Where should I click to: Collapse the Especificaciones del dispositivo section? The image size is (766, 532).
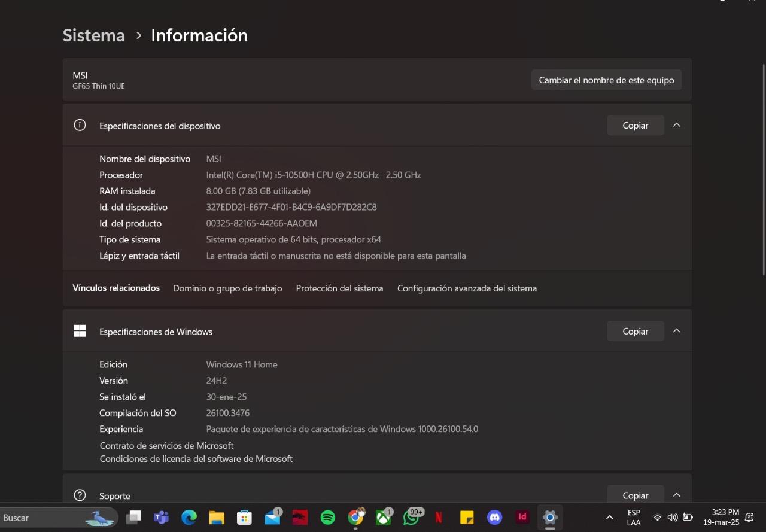[676, 125]
